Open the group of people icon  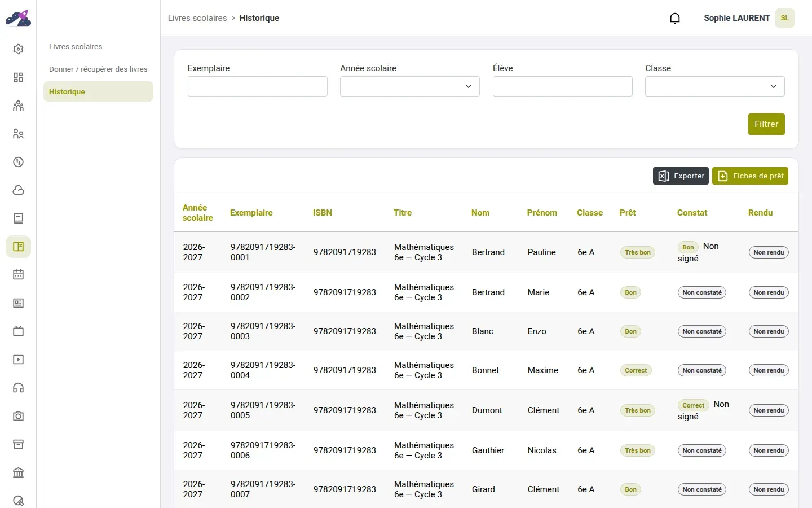(18, 106)
